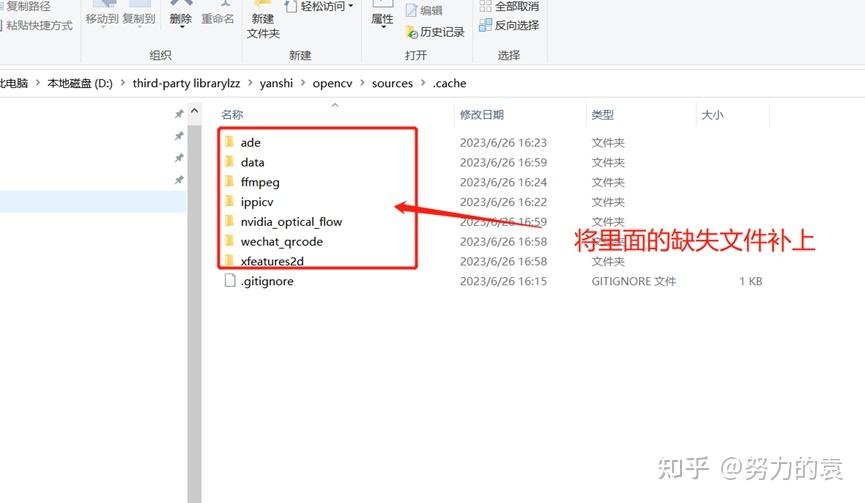
Task: Select the nvidia_optical_flow folder name
Action: [x=291, y=222]
